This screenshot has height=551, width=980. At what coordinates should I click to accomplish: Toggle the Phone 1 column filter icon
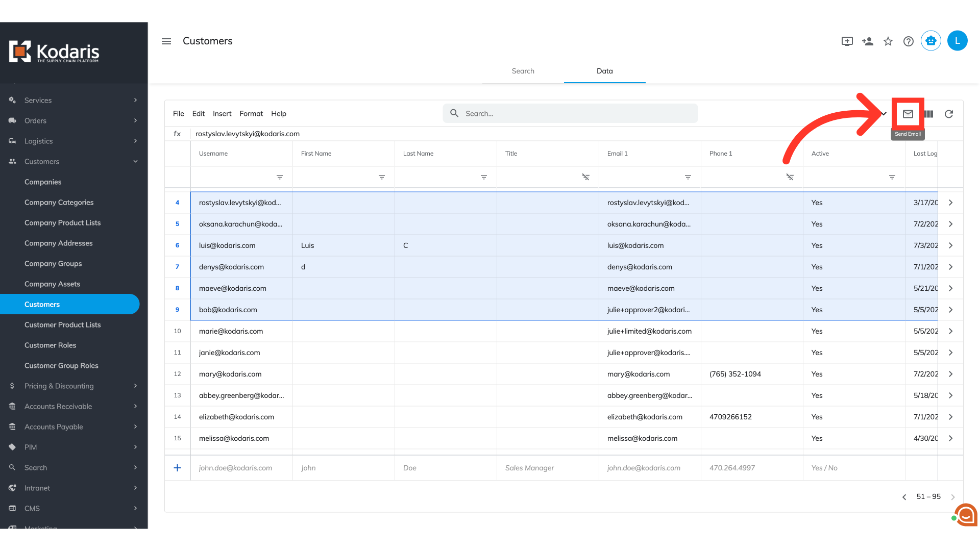click(x=790, y=177)
